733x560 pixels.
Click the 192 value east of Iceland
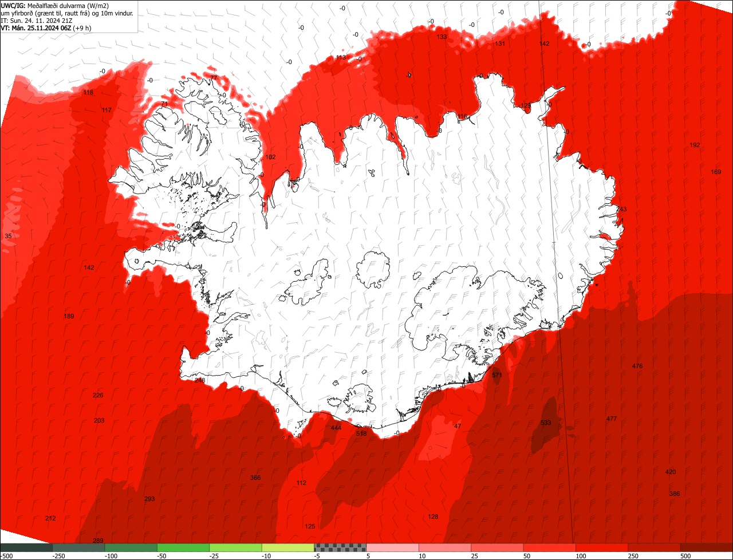click(695, 145)
